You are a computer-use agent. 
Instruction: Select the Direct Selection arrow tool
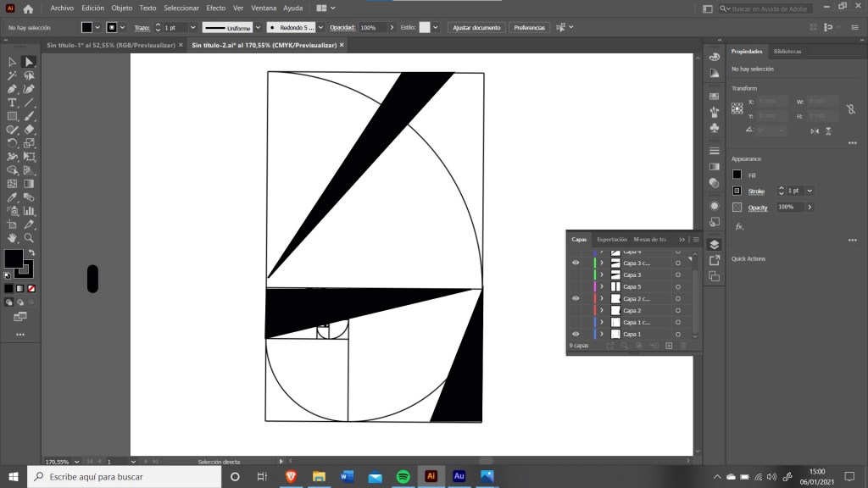[x=29, y=62]
